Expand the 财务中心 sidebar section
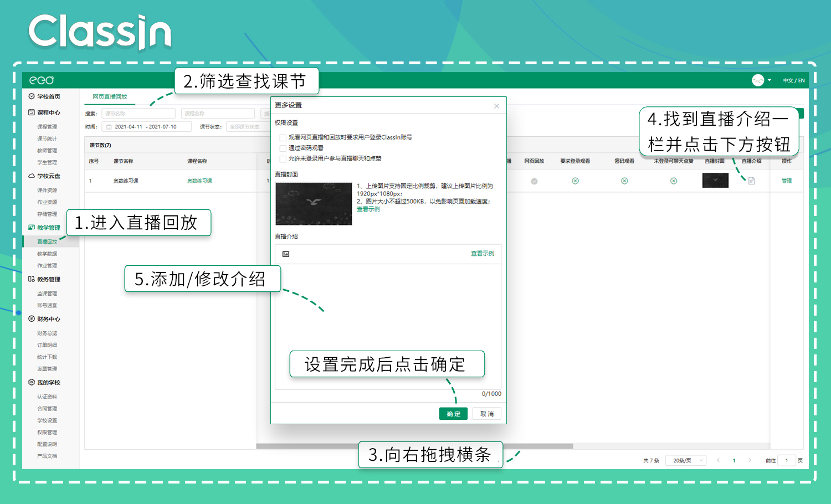The height and width of the screenshot is (504, 831). point(49,319)
